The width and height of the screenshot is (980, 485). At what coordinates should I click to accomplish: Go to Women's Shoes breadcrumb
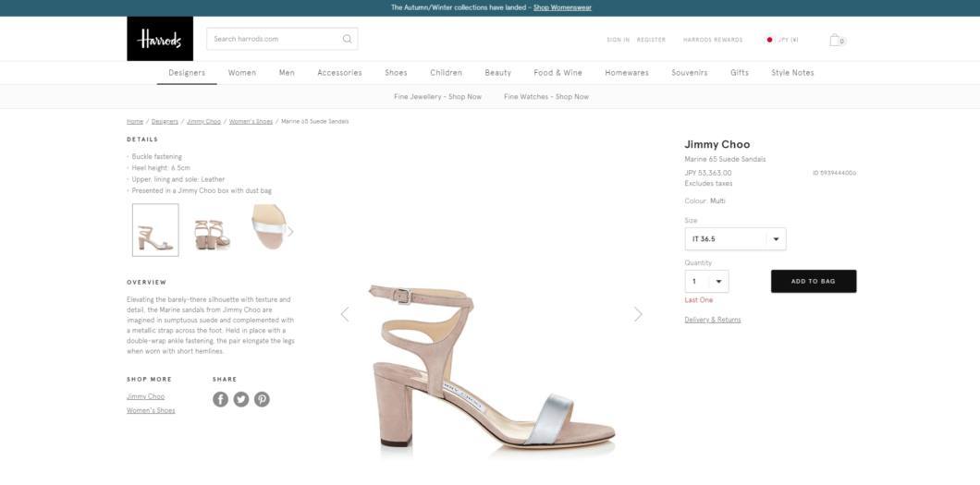click(251, 122)
